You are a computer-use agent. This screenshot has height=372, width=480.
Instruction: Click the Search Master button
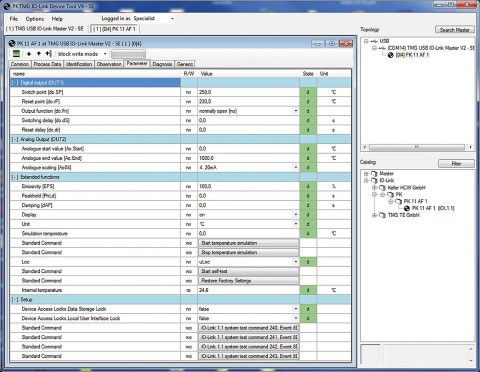[455, 30]
